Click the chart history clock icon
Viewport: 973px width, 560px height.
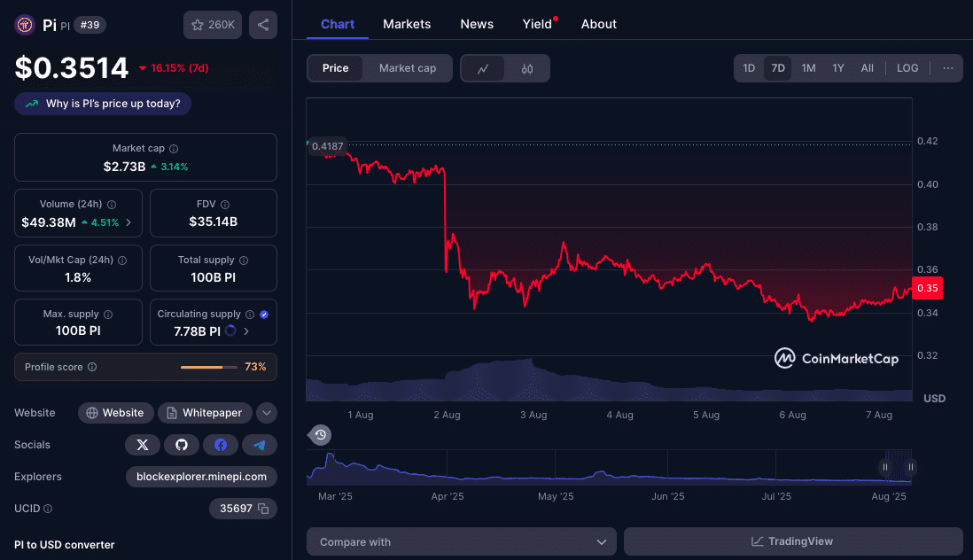pyautogui.click(x=320, y=435)
